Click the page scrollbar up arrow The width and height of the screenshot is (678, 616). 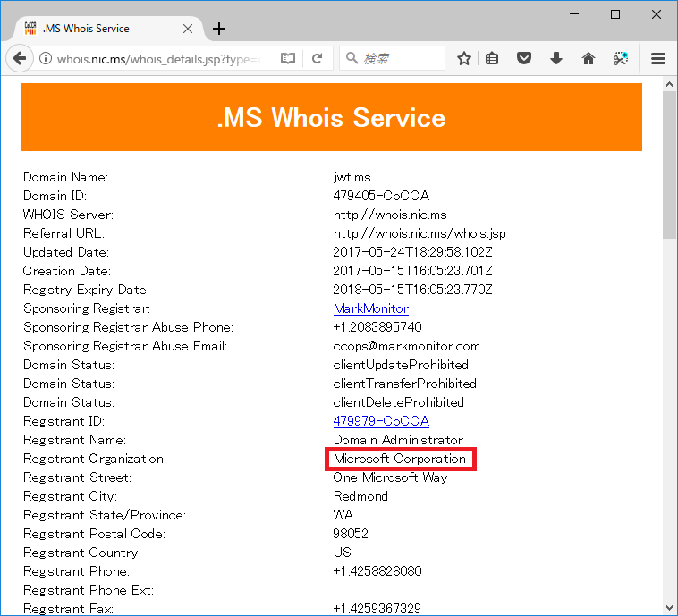pyautogui.click(x=669, y=85)
